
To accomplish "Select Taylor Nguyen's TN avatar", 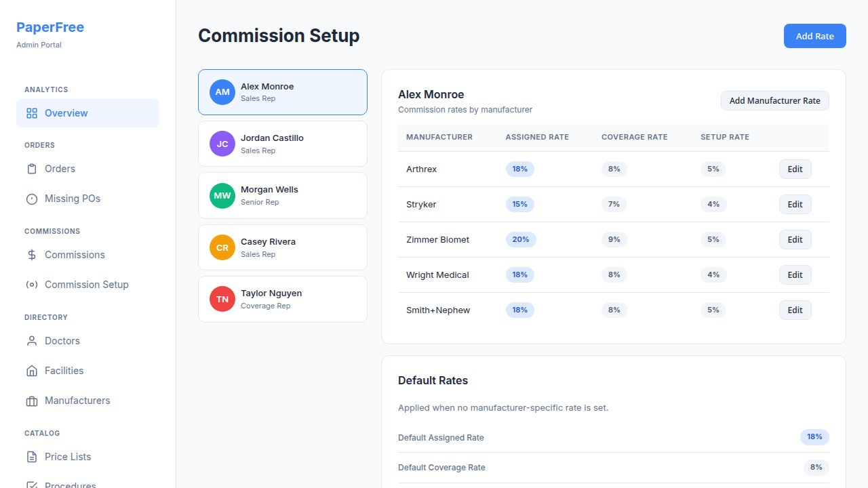I will (222, 299).
